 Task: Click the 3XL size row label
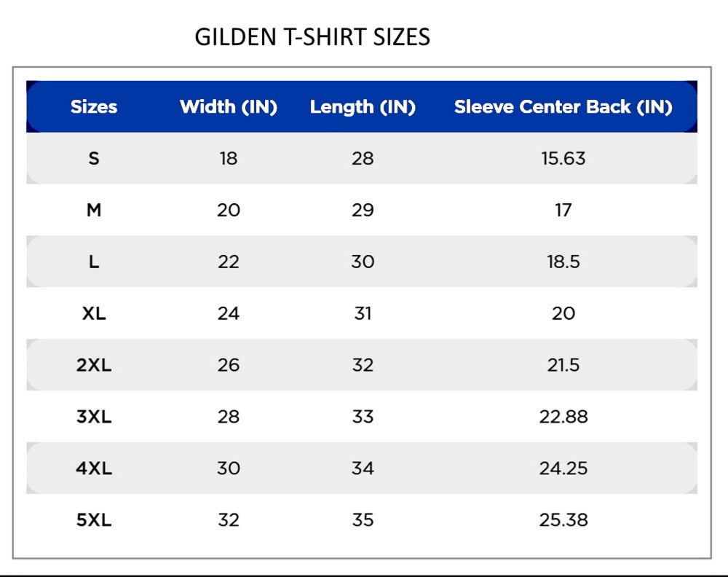click(94, 417)
